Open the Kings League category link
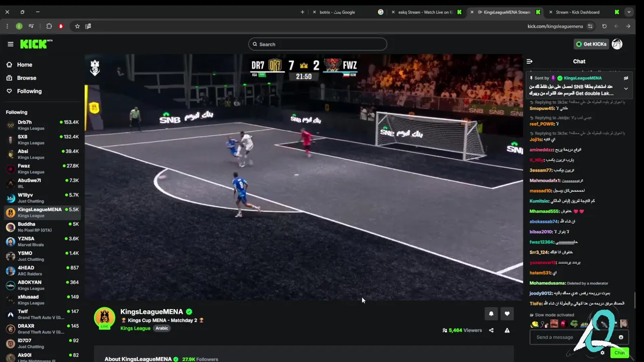644x362 pixels. (x=135, y=328)
